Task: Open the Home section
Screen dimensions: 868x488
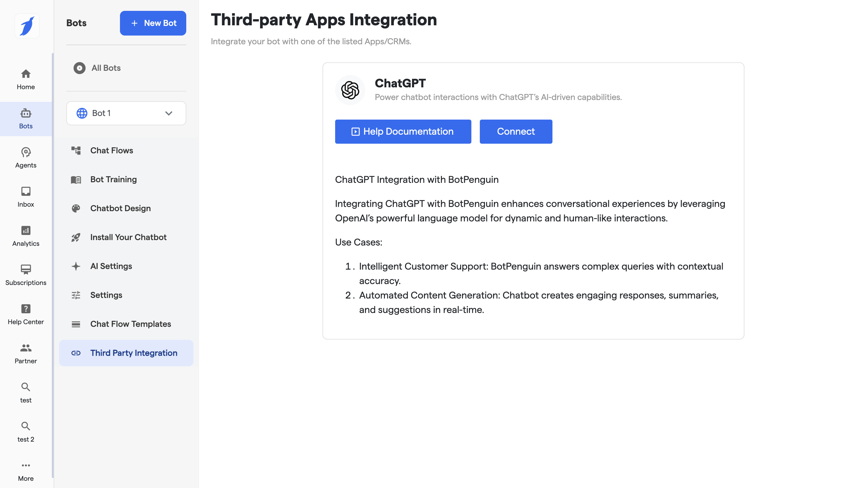Action: tap(26, 80)
